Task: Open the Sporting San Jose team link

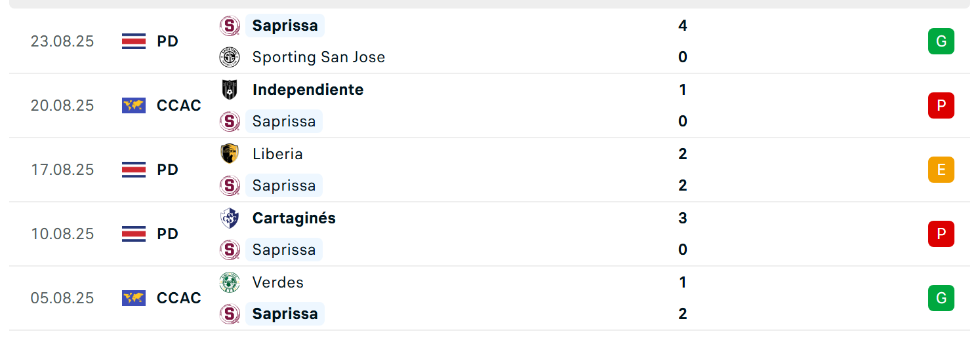Action: point(319,57)
